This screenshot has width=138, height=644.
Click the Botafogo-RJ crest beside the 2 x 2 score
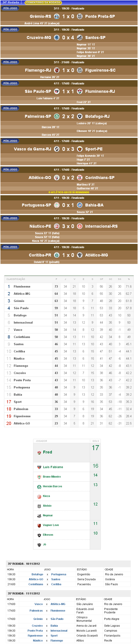[80, 116]
